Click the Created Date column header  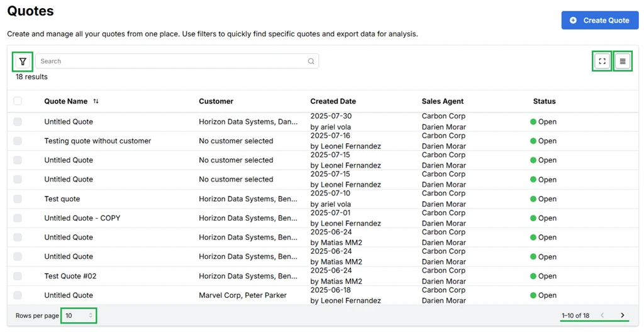click(333, 101)
